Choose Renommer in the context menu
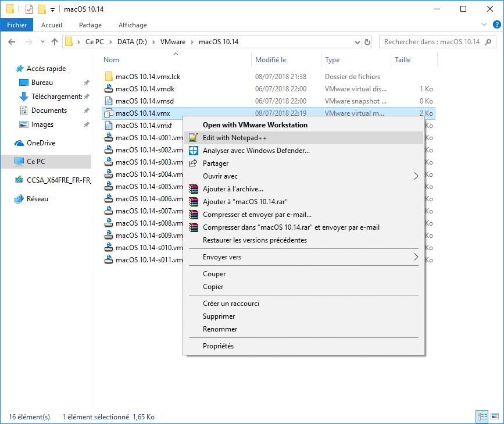The height and width of the screenshot is (424, 504). point(304,329)
